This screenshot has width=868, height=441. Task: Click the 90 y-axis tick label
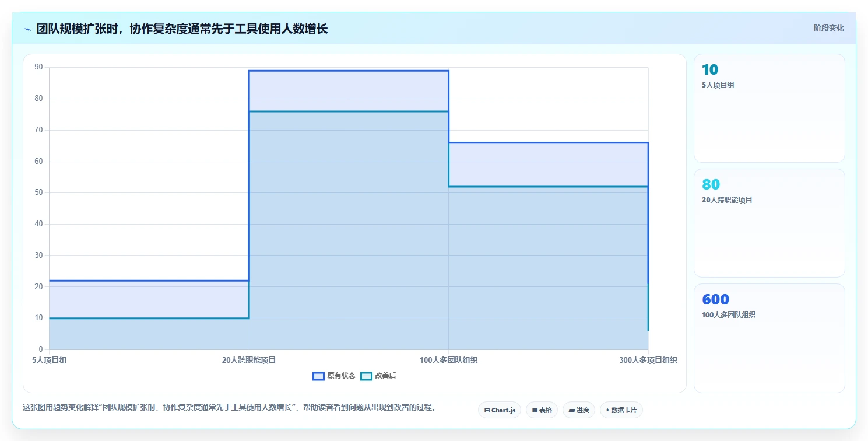(x=39, y=67)
